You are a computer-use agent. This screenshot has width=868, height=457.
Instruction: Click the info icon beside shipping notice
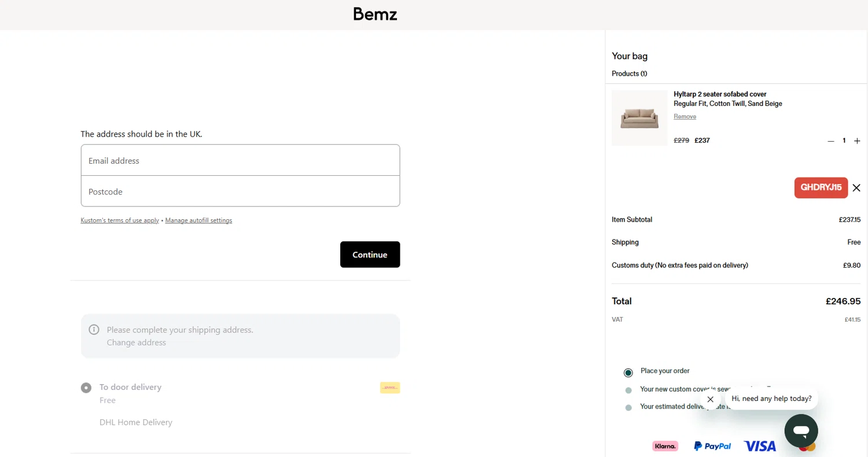[x=94, y=330]
